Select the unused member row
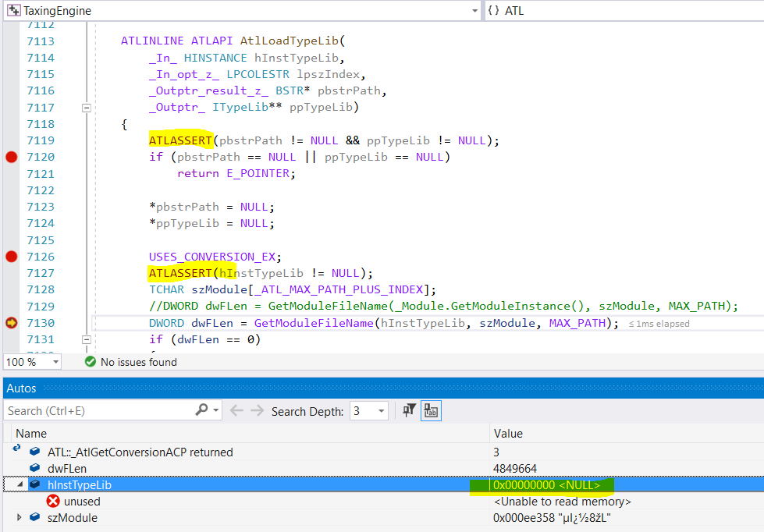Screen dimensions: 764x532 tap(383, 502)
